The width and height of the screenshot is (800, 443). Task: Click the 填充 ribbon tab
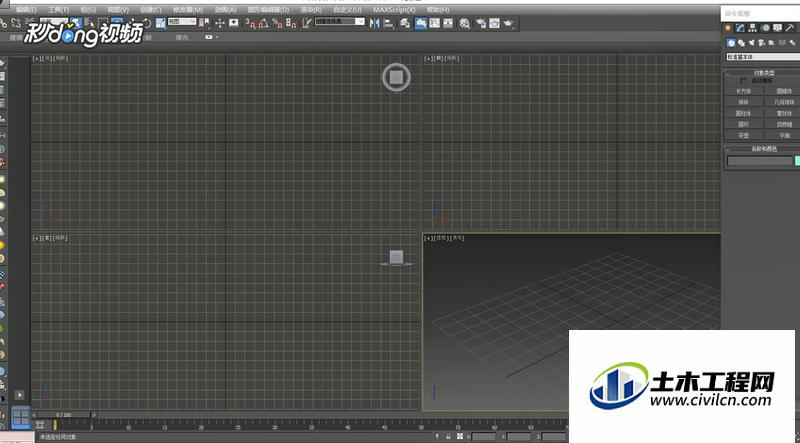point(182,37)
